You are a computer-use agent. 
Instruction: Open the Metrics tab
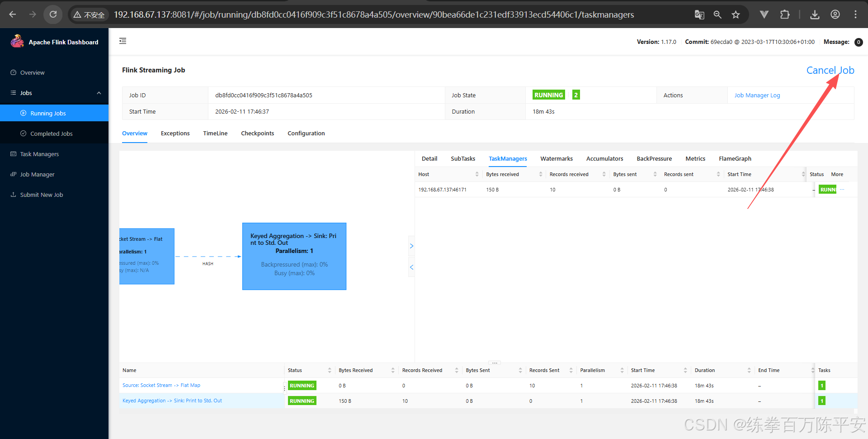[x=695, y=159]
